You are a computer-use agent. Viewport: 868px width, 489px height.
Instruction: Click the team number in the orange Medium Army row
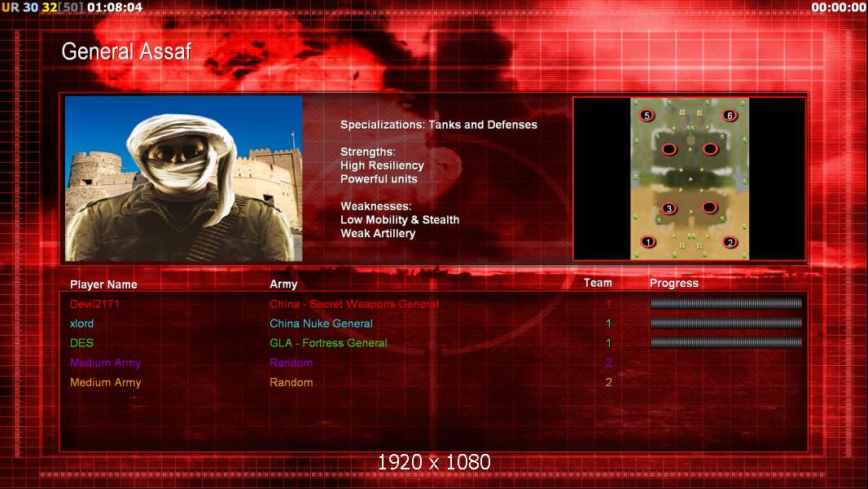pos(608,383)
